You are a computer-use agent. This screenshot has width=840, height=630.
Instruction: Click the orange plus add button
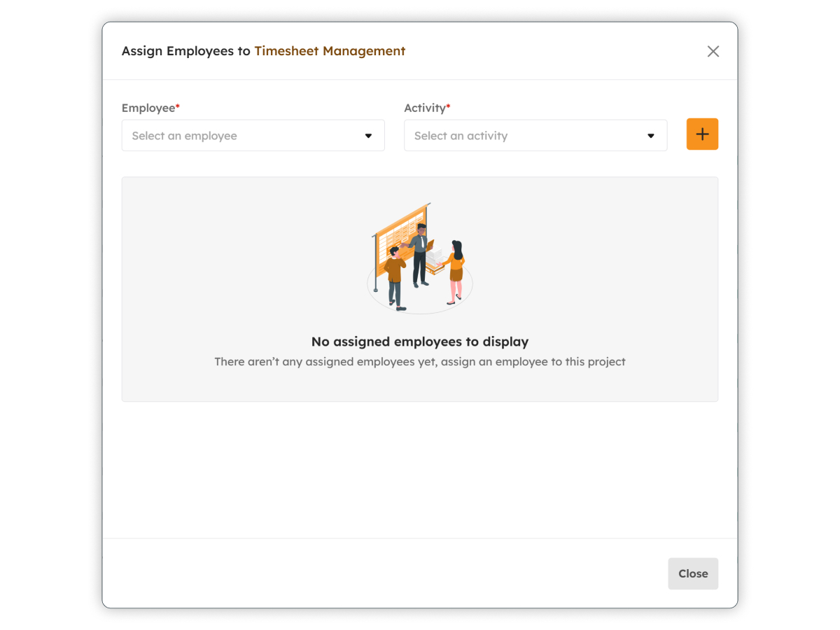[x=702, y=134]
